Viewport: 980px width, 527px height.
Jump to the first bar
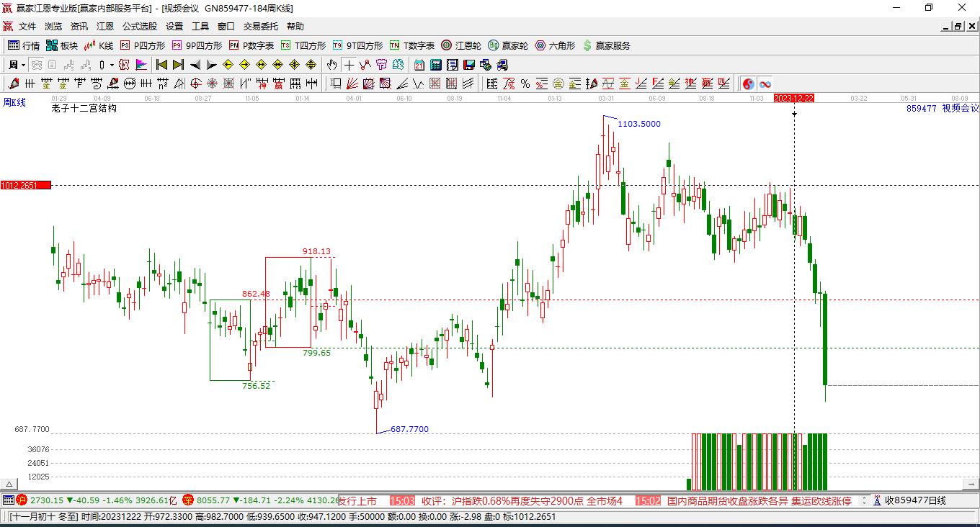click(161, 65)
